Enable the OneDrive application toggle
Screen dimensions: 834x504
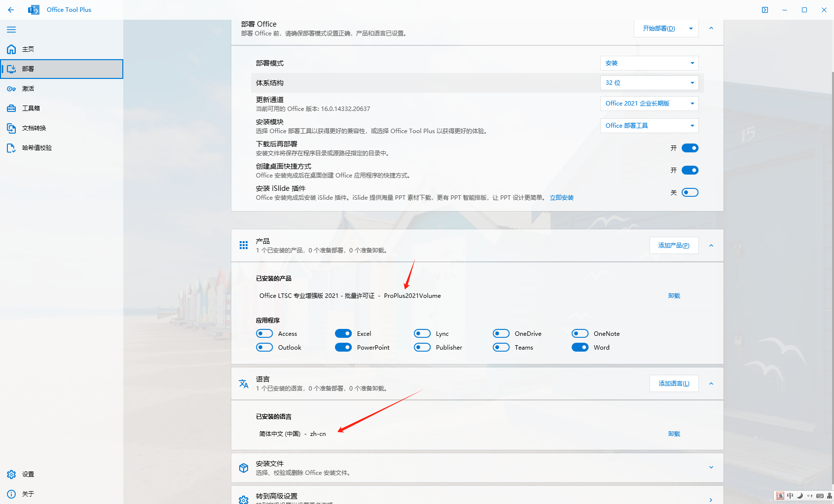tap(501, 333)
